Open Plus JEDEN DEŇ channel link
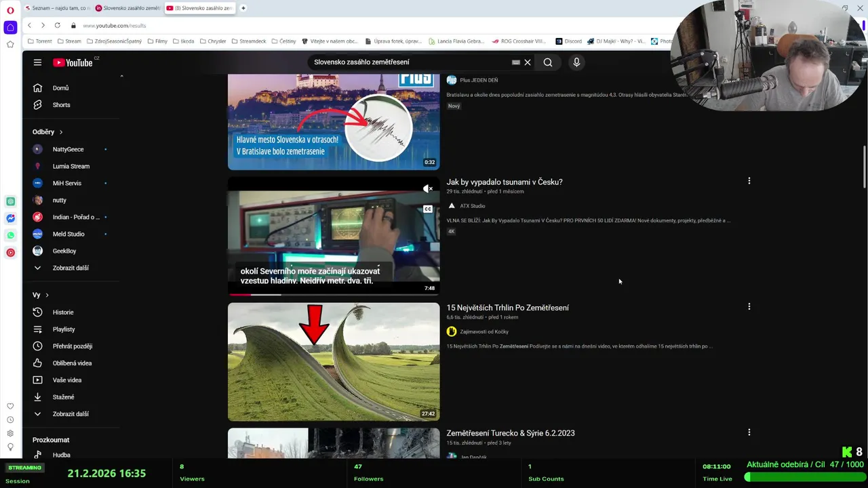The height and width of the screenshot is (488, 868). (479, 80)
